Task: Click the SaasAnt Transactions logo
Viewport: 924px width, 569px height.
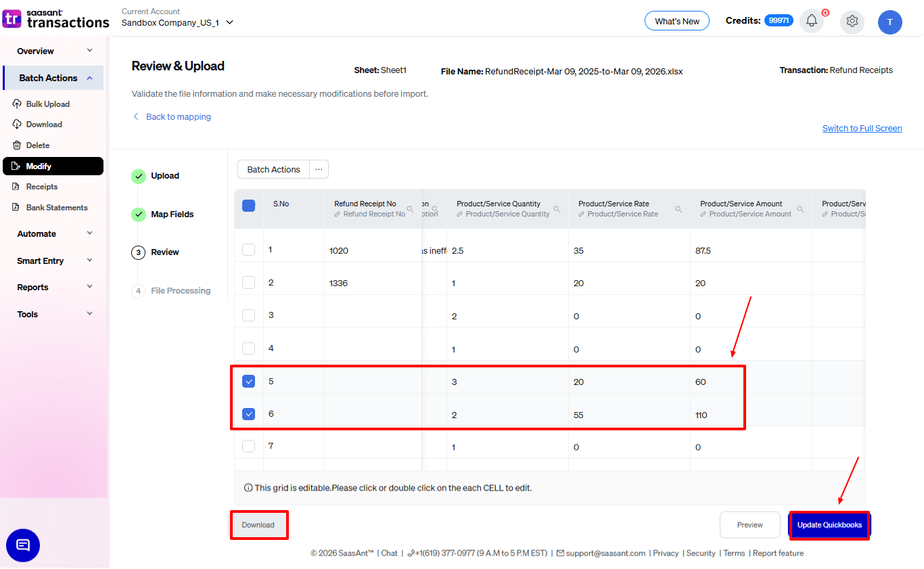Action: pyautogui.click(x=55, y=19)
